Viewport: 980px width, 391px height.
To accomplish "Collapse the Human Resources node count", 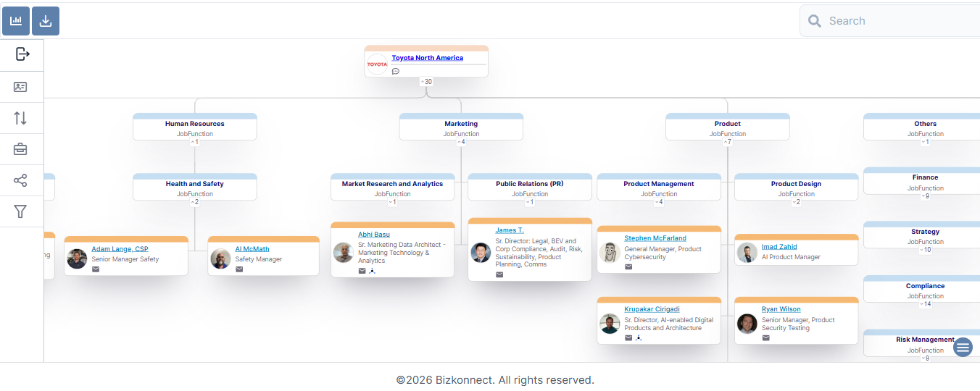I will tap(194, 142).
